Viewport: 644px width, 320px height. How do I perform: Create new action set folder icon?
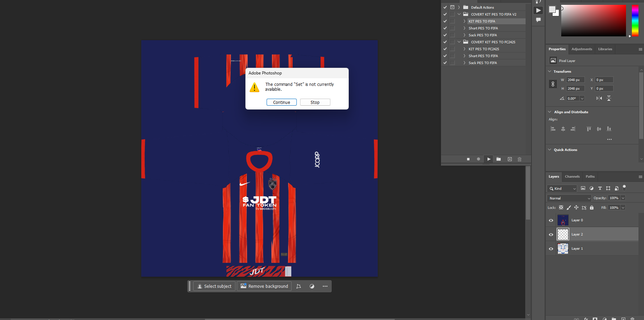point(499,159)
